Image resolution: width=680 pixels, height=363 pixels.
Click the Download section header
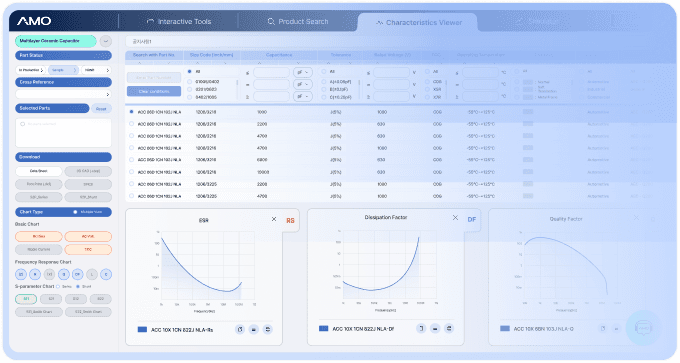[x=63, y=157]
